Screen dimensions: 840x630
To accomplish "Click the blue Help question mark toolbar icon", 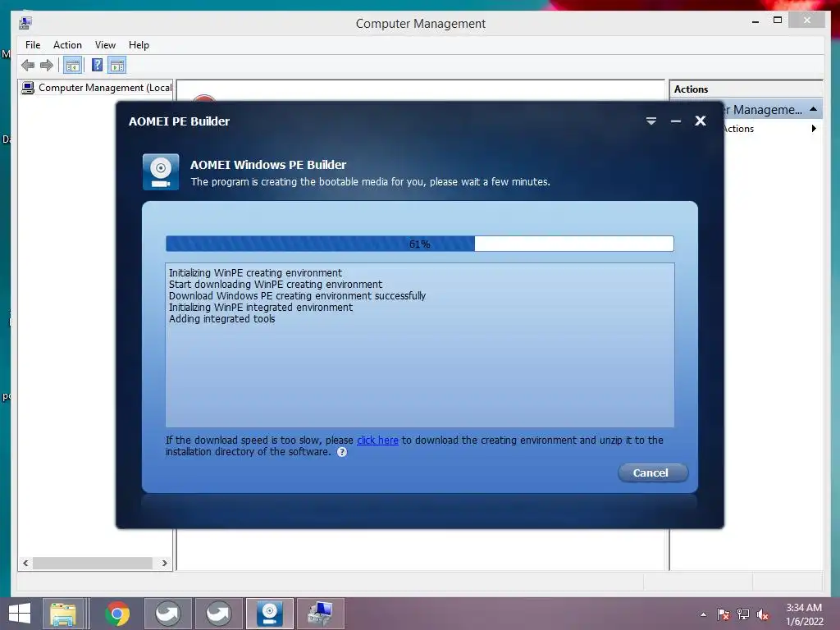I will coord(97,66).
